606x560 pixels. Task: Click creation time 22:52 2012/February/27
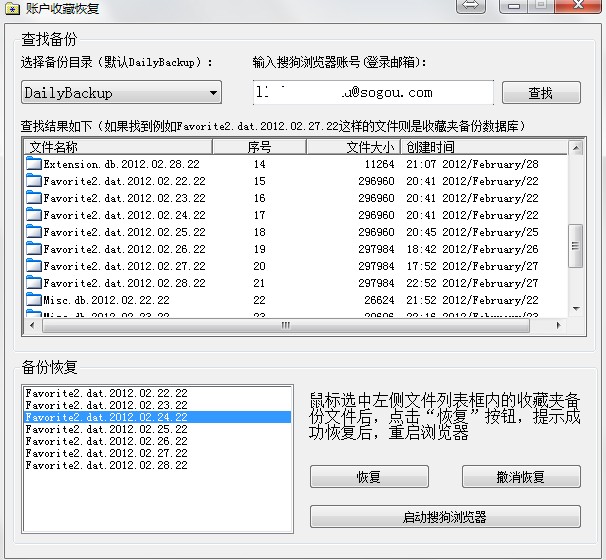click(472, 283)
